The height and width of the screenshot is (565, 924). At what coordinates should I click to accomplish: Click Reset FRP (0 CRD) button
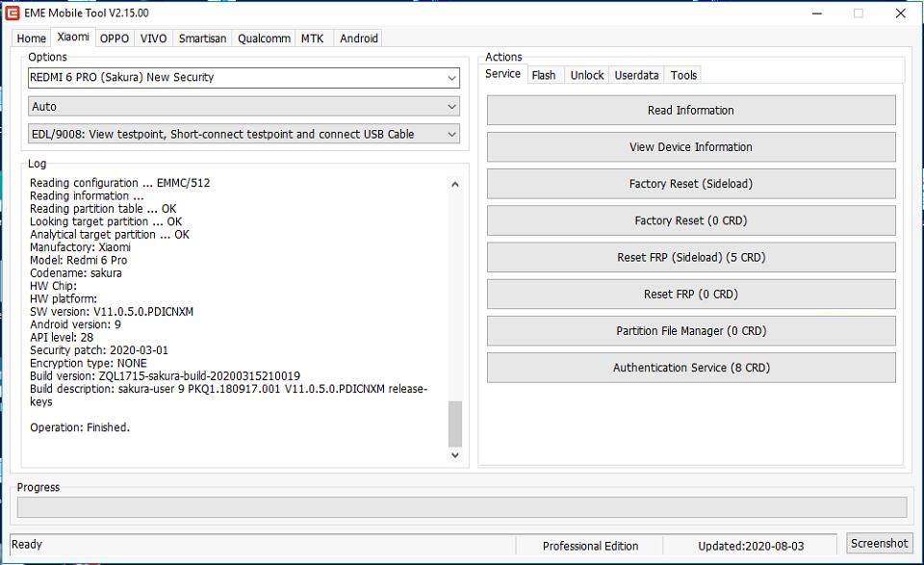[x=691, y=294]
